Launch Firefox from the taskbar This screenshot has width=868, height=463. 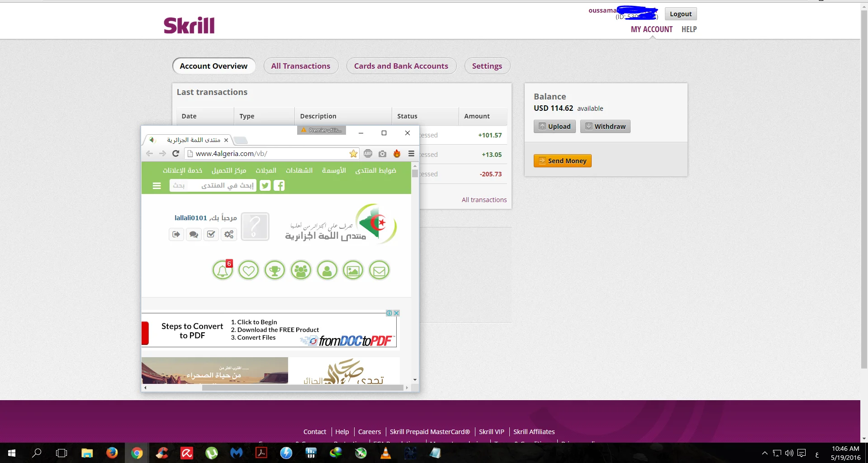tap(112, 453)
